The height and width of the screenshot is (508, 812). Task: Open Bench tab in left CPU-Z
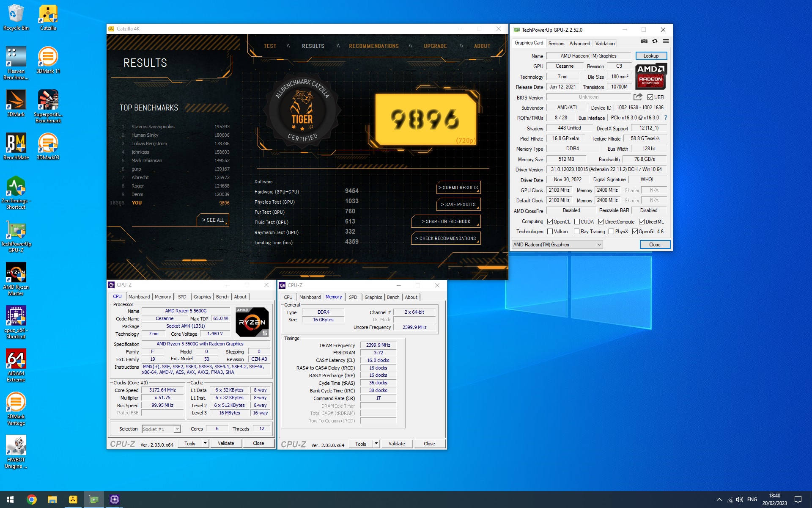coord(222,297)
